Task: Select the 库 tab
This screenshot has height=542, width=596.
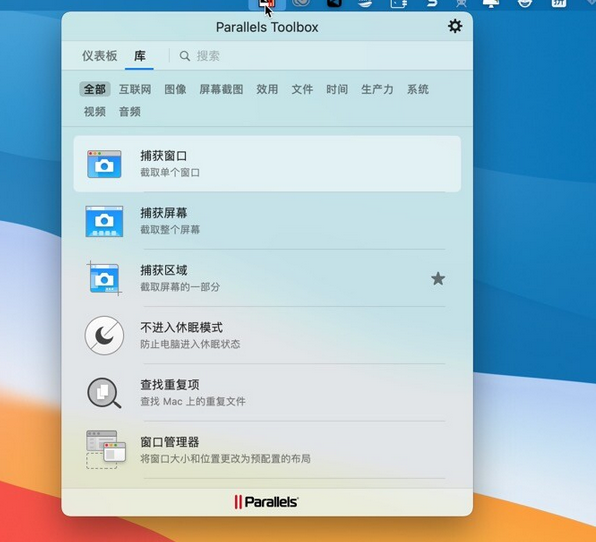Action: pyautogui.click(x=139, y=56)
